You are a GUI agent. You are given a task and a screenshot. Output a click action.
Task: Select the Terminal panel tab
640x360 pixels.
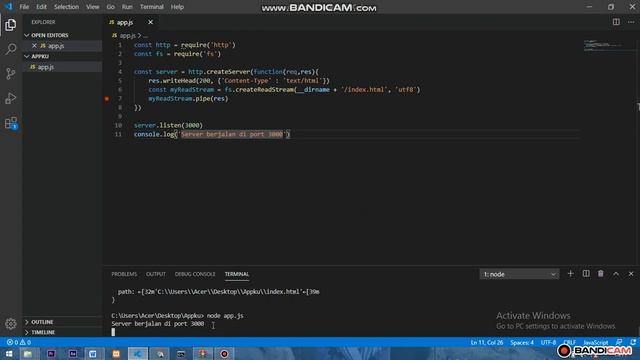[237, 274]
